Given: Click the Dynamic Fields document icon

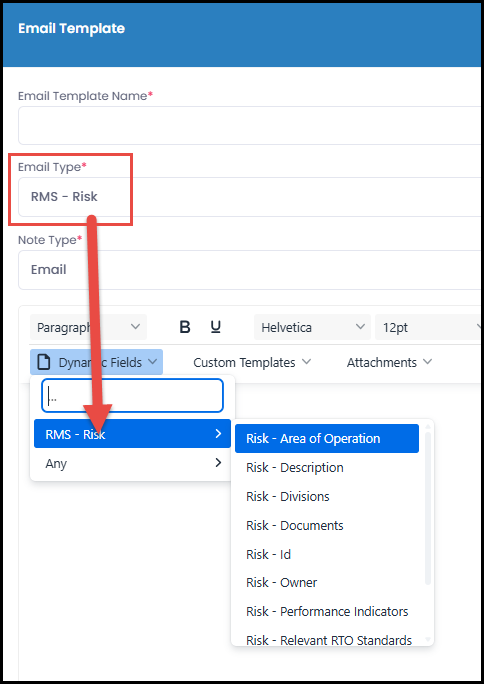Looking at the screenshot, I should [44, 362].
